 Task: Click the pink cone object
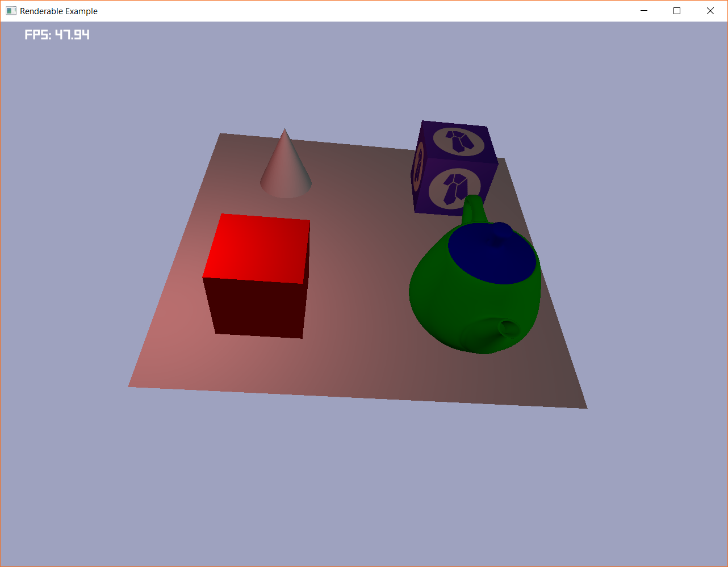(x=286, y=163)
